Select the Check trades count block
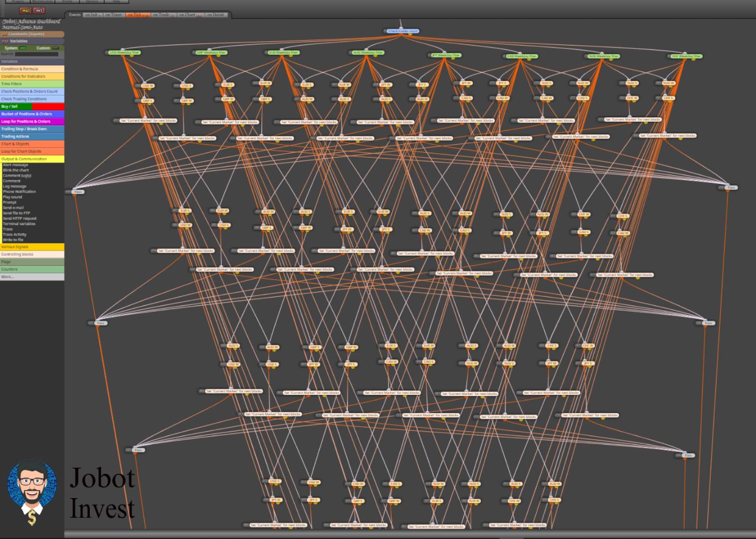The image size is (756, 539). click(x=403, y=31)
